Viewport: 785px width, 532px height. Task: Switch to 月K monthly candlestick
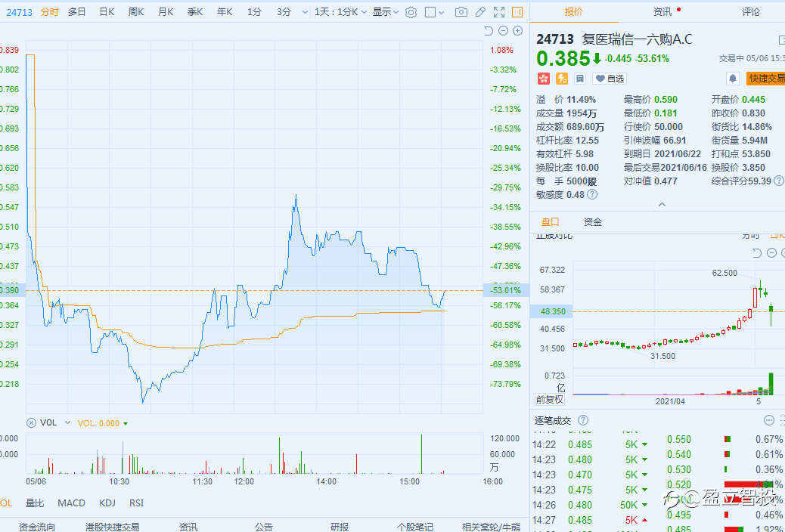(x=166, y=12)
